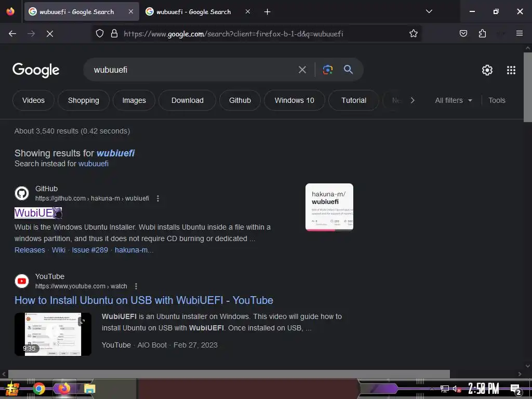Search instead for wubuuefi
The image size is (532, 399).
(x=94, y=164)
